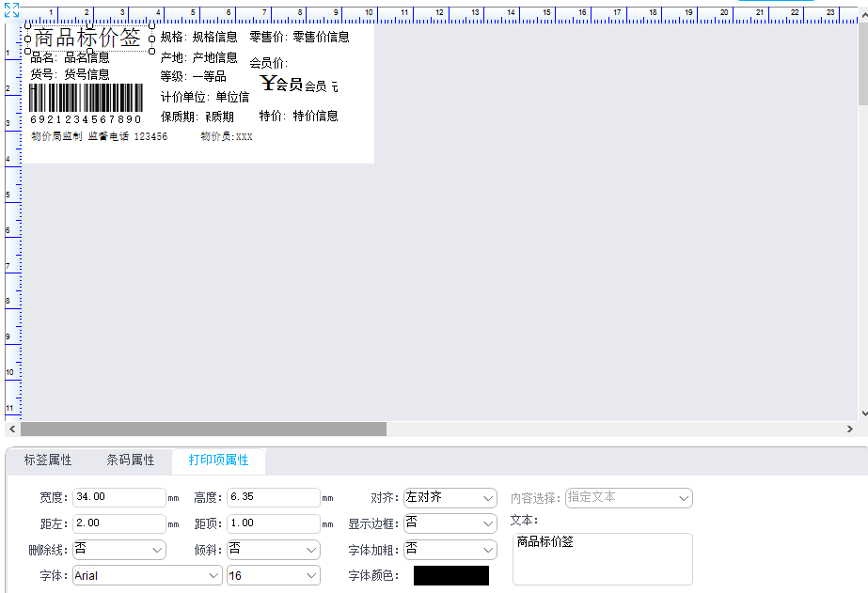Click the horizontal scrollbar right arrow
868x593 pixels.
coord(850,429)
